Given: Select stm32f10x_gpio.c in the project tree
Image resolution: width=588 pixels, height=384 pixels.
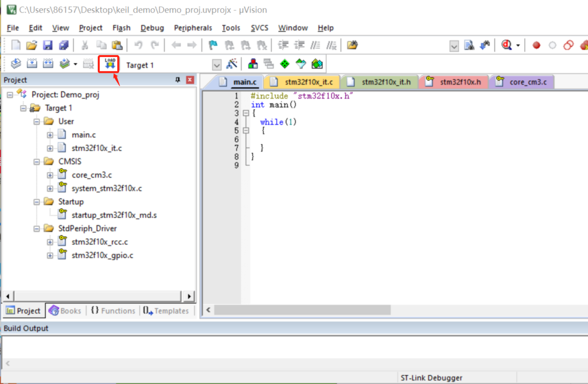Looking at the screenshot, I should 102,256.
